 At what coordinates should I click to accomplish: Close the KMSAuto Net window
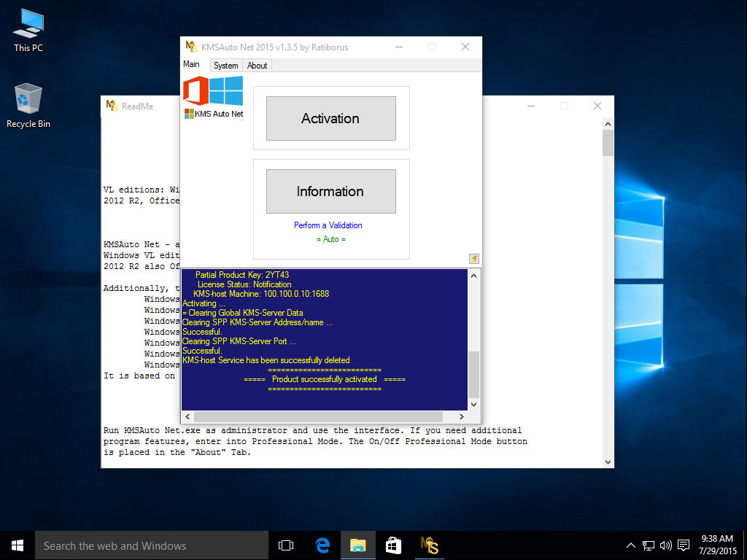(x=465, y=47)
